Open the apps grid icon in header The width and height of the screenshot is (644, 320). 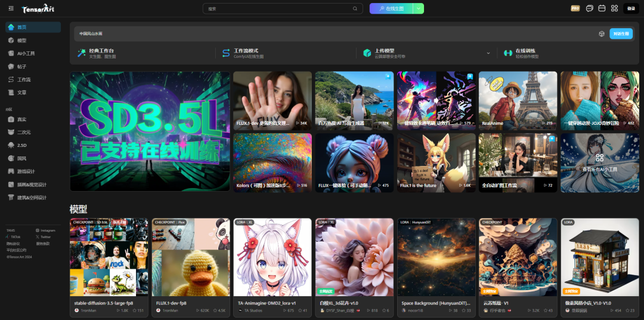tap(614, 8)
